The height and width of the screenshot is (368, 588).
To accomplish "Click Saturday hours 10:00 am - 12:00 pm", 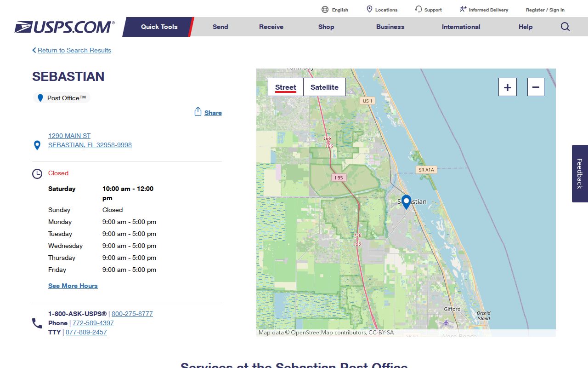I will (128, 193).
